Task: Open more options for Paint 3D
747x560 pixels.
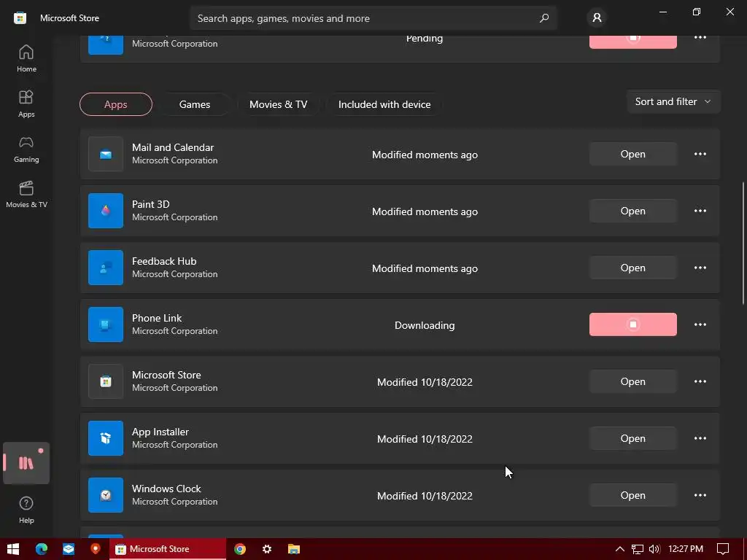Action: [700, 211]
